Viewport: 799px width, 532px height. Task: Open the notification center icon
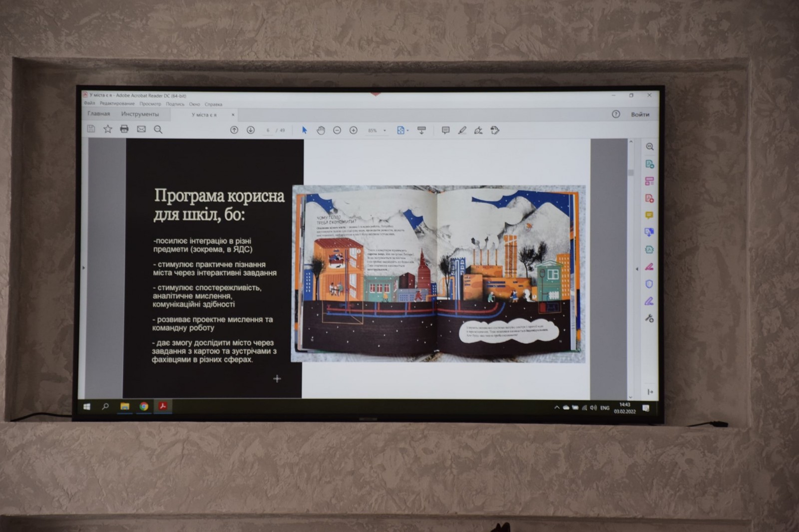click(646, 409)
